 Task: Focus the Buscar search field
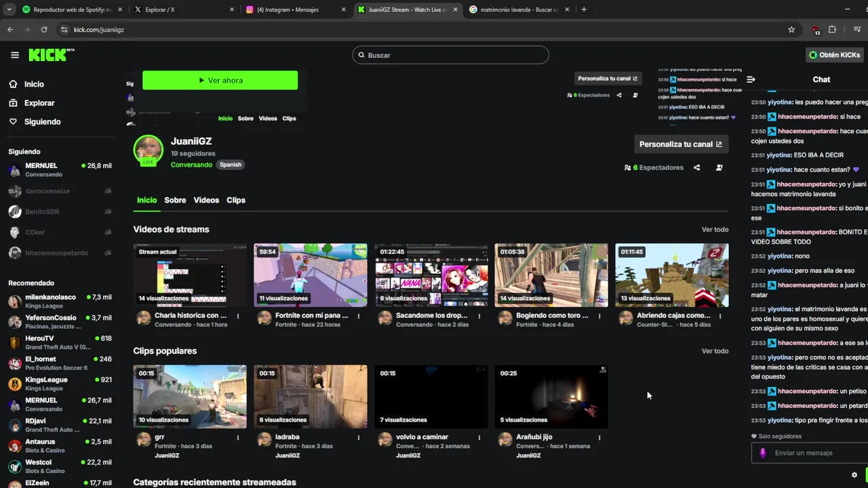(x=450, y=55)
